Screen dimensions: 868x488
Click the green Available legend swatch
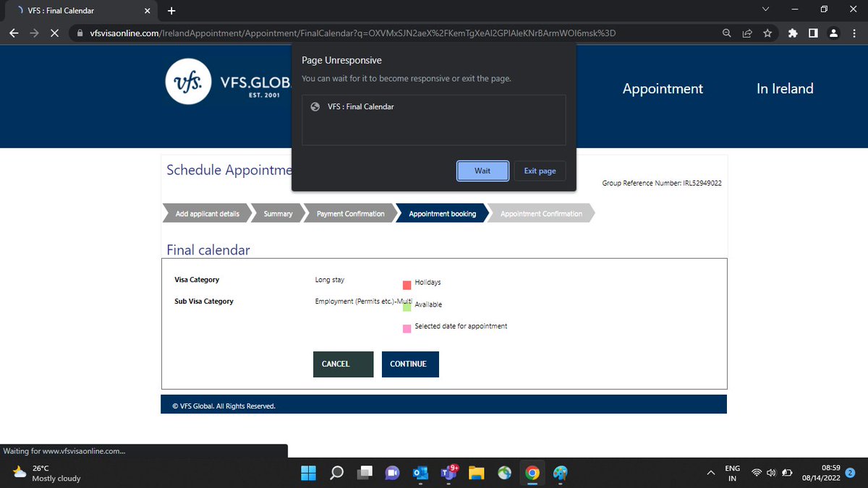(407, 307)
